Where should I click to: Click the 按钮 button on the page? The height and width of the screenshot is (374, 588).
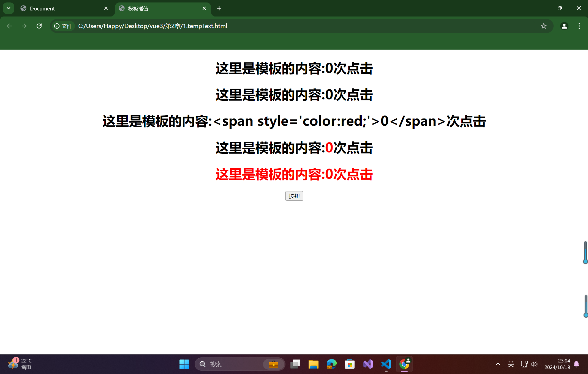point(294,196)
